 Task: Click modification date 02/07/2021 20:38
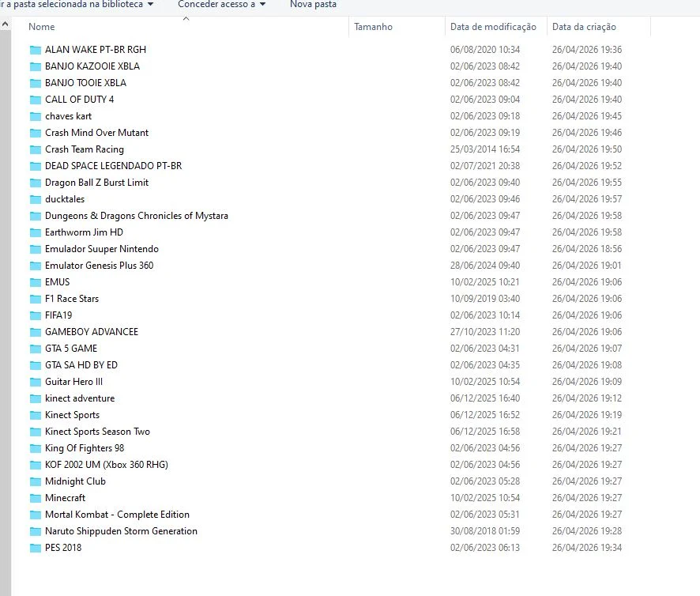tap(485, 166)
